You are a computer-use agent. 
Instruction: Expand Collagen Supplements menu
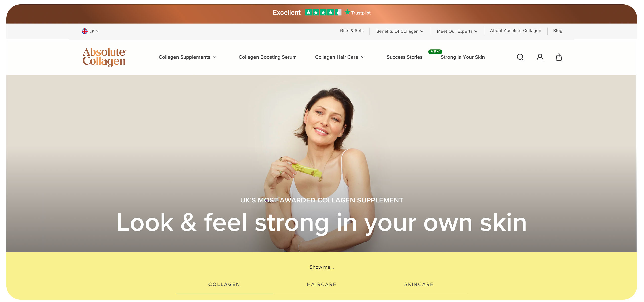pyautogui.click(x=187, y=57)
